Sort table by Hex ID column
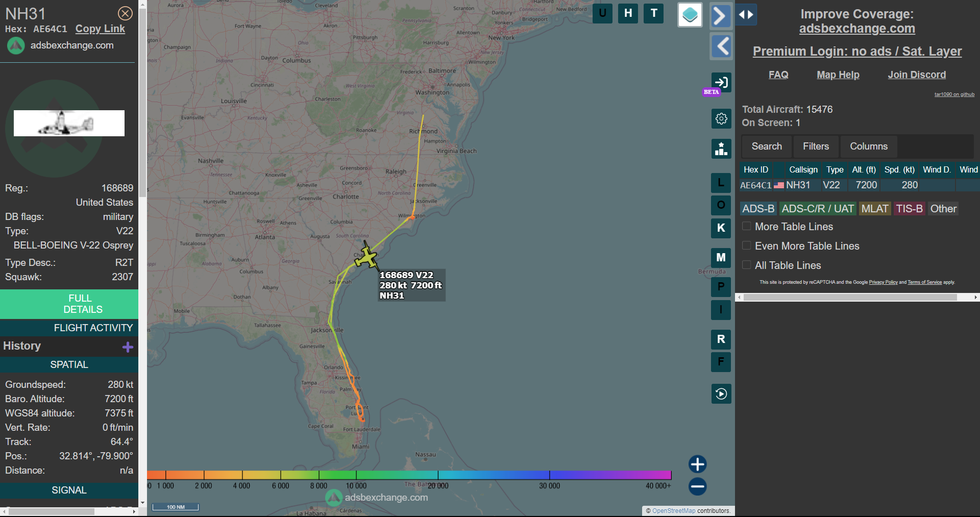Image resolution: width=980 pixels, height=517 pixels. pyautogui.click(x=756, y=169)
